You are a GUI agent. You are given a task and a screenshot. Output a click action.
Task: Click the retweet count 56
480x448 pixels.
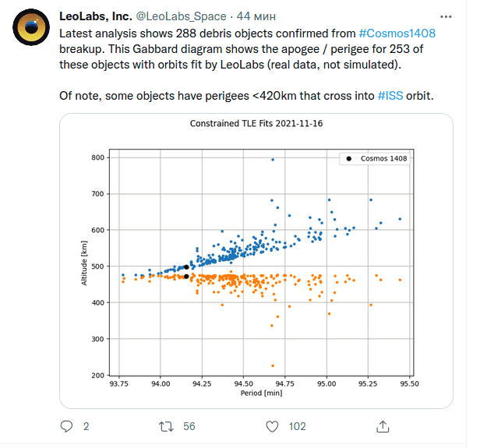(189, 426)
